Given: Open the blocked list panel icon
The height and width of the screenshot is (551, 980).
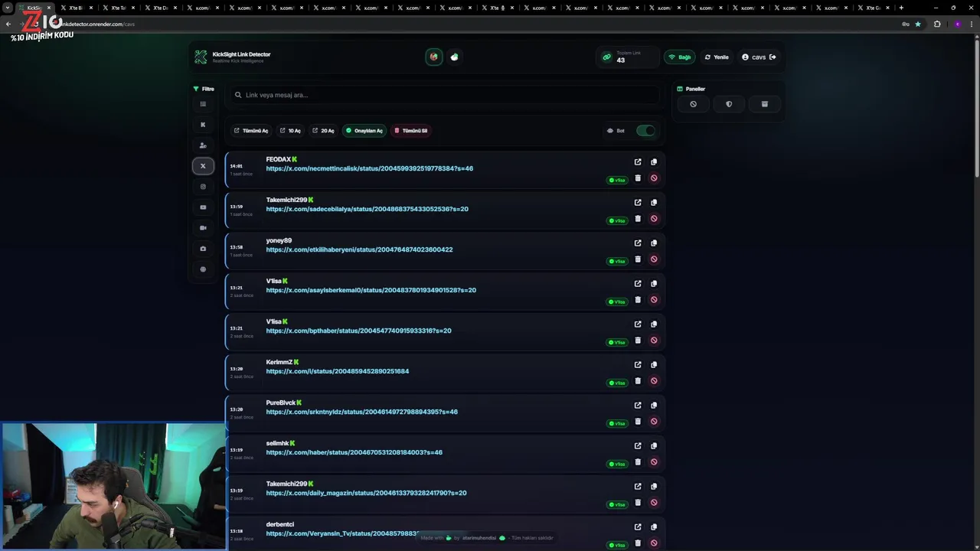Looking at the screenshot, I should [x=693, y=104].
